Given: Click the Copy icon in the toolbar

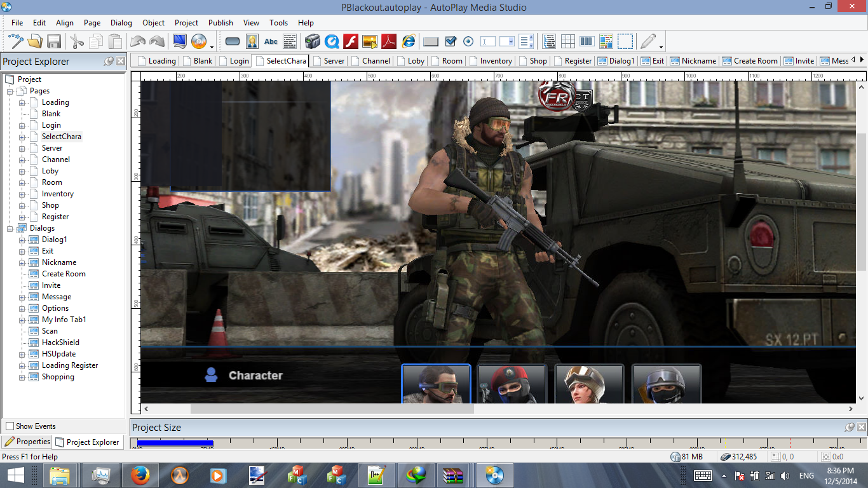Looking at the screenshot, I should click(96, 42).
